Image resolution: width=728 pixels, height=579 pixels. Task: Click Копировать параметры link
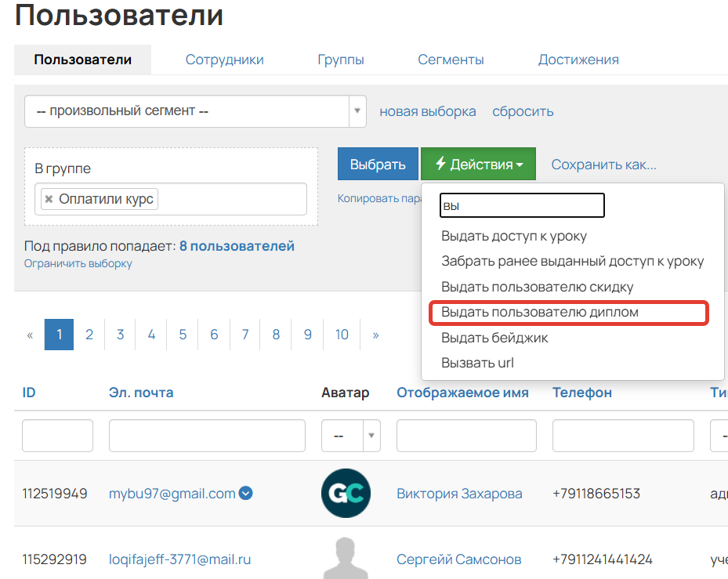(x=379, y=198)
